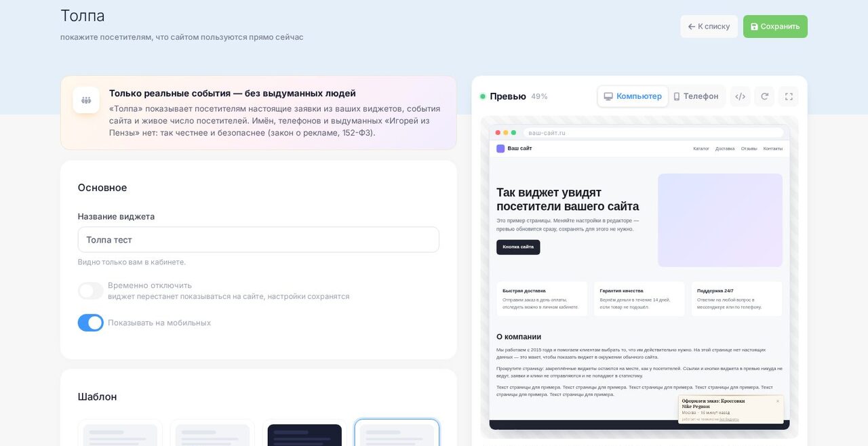
Task: Click О компании heading in preview
Action: pos(519,337)
